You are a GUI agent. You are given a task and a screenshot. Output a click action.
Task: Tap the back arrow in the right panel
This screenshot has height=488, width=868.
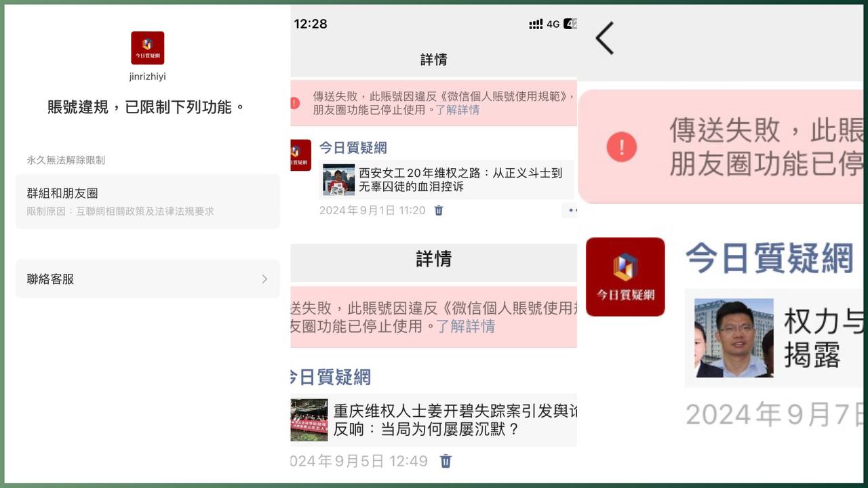click(x=604, y=38)
